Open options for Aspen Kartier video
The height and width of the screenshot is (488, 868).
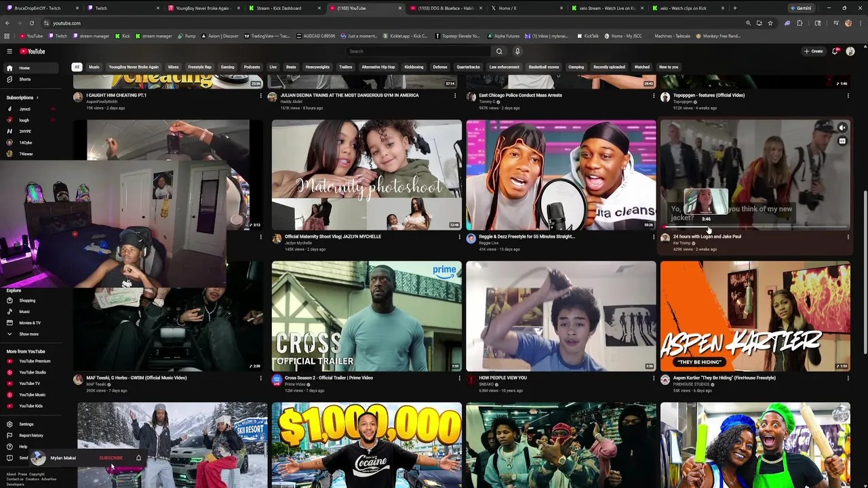point(848,378)
